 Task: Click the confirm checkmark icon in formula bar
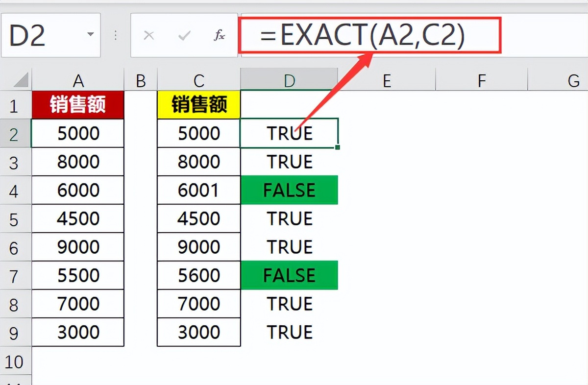(x=184, y=35)
